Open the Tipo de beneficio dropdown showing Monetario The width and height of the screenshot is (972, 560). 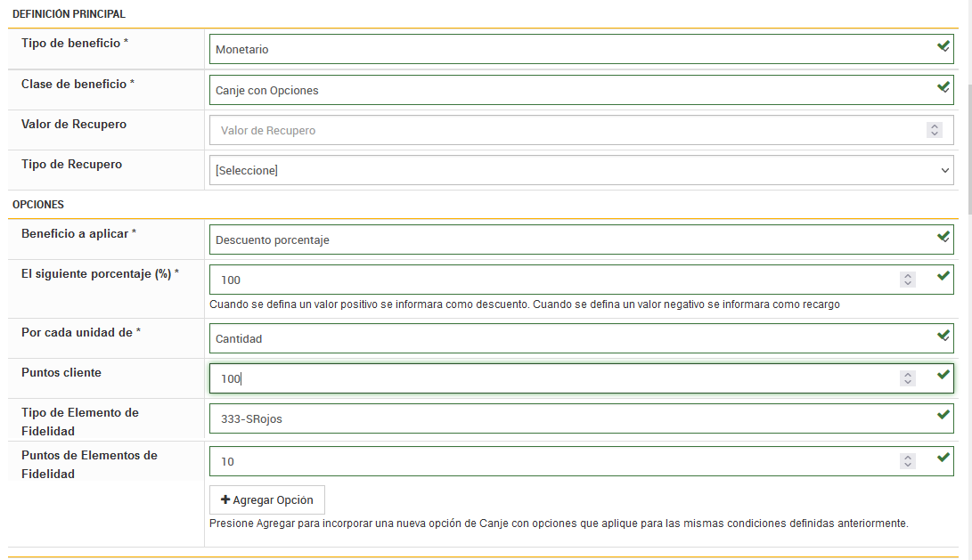(581, 49)
